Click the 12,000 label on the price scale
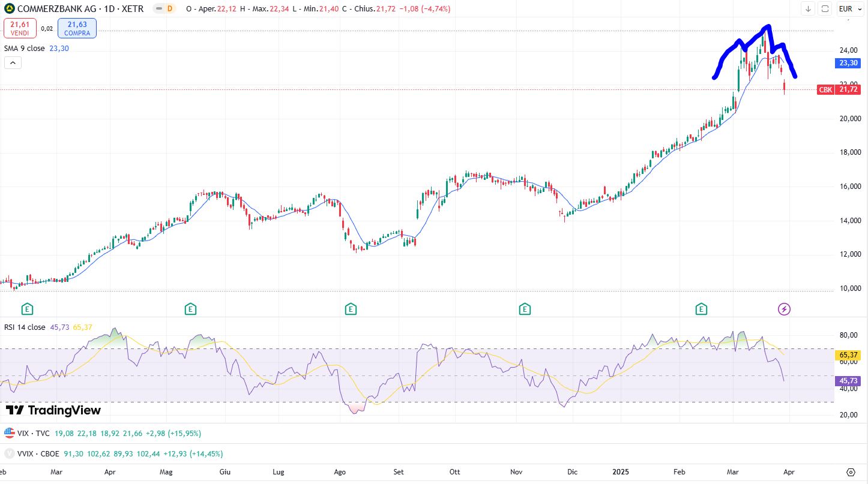868x484 pixels. pyautogui.click(x=849, y=254)
